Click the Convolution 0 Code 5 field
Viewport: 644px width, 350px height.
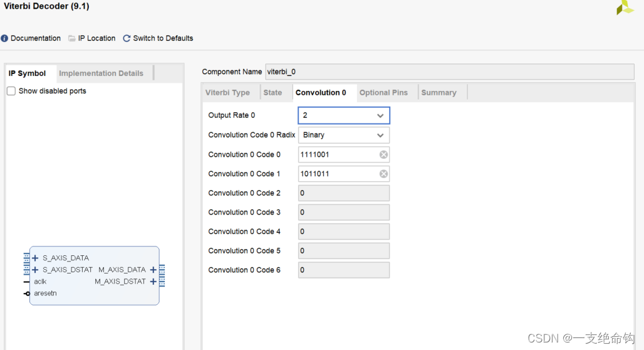point(344,251)
